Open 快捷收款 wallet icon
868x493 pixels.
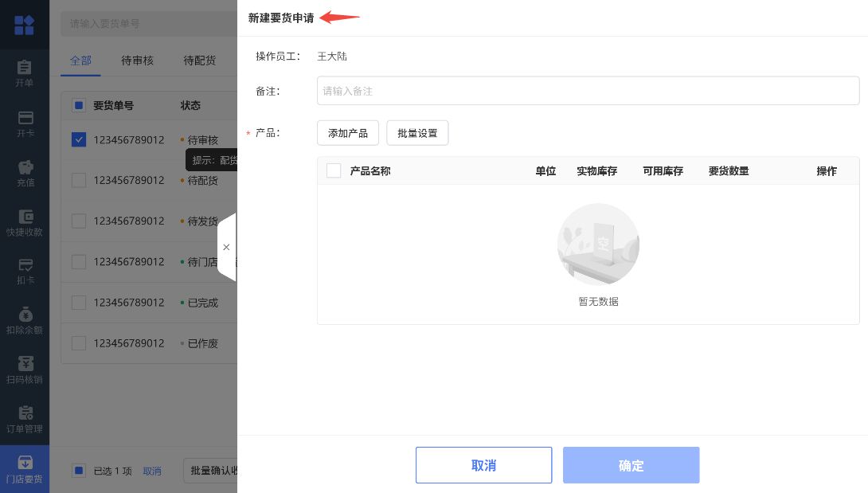coord(24,217)
